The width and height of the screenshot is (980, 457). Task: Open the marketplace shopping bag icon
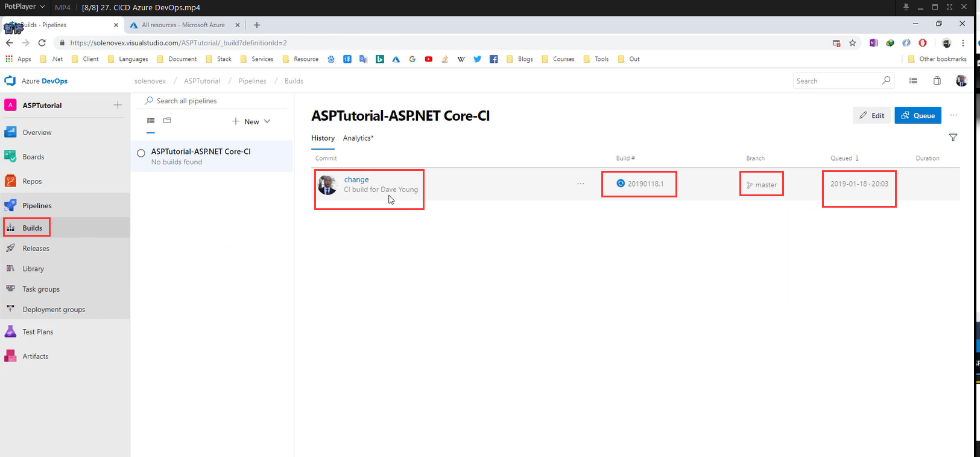tap(937, 80)
